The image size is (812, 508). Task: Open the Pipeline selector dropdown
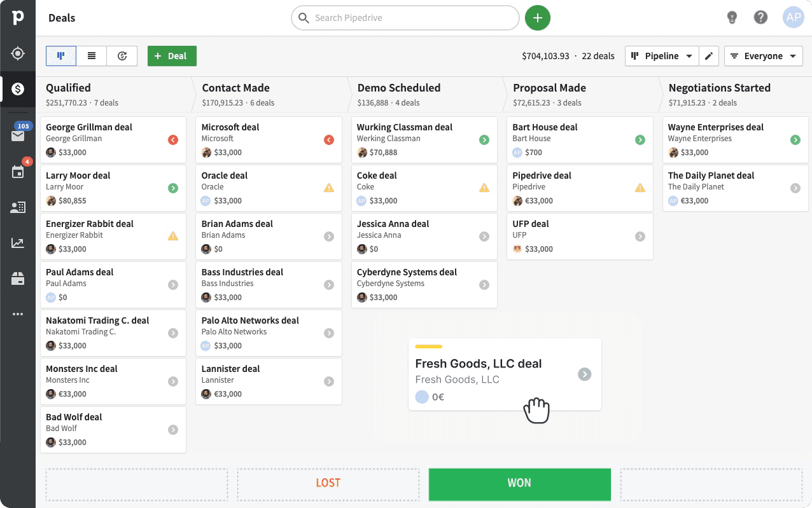click(x=662, y=56)
